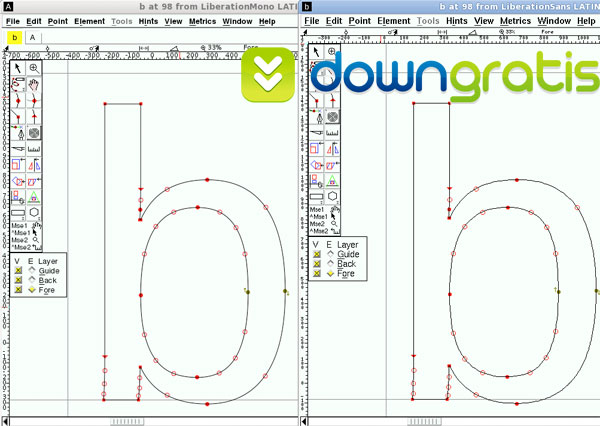The width and height of the screenshot is (600, 426).
Task: Click the horizontal scrollbar thumb in LiberationSans window
Action: pyautogui.click(x=424, y=422)
